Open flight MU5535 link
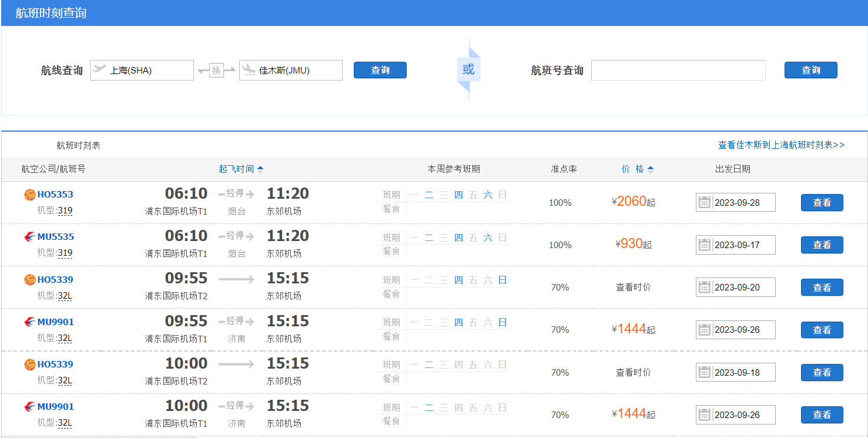Viewport: 868px width, 438px height. click(56, 237)
